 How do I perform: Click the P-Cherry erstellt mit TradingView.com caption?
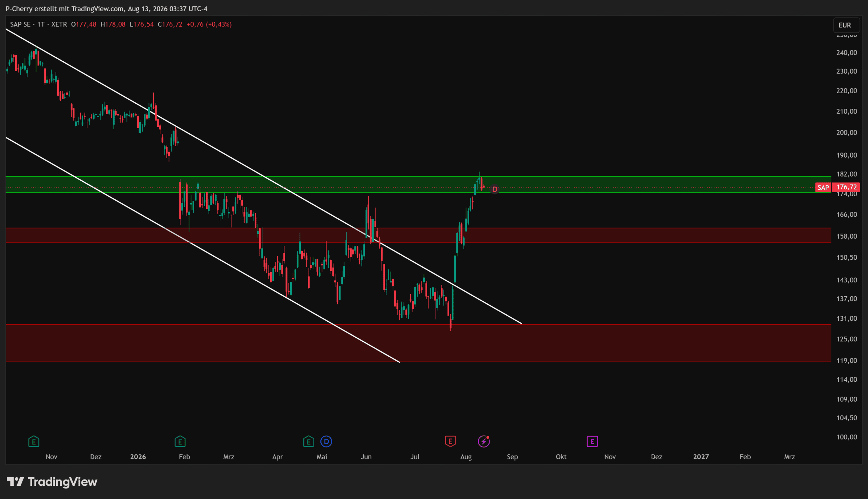[x=64, y=8]
